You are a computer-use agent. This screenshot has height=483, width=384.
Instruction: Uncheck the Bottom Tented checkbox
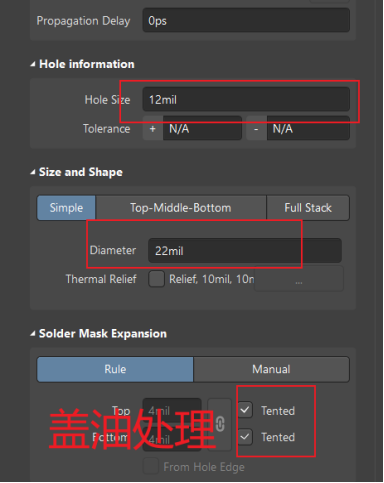click(245, 436)
